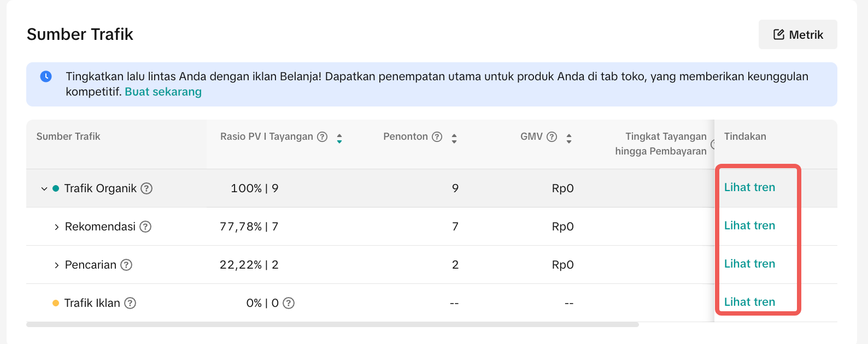Sort table by GMV column
Image resolution: width=868 pixels, height=344 pixels.
coord(569,138)
